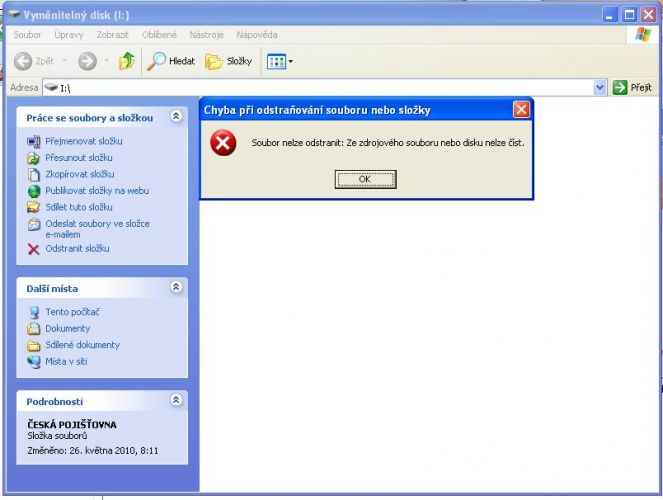Screen dimensions: 663x500
Task: Open the Zobrazit menu
Action: (112, 35)
